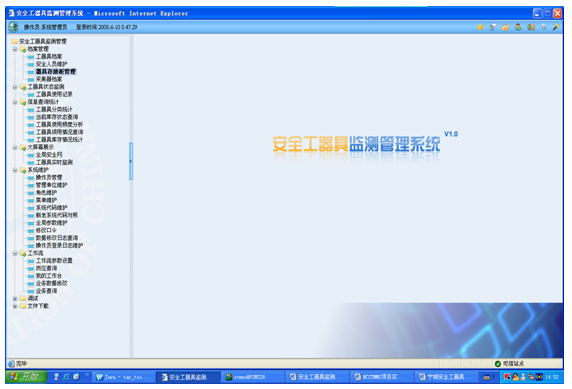
Task: Click the round gray info toolbar icon
Action: (544, 27)
